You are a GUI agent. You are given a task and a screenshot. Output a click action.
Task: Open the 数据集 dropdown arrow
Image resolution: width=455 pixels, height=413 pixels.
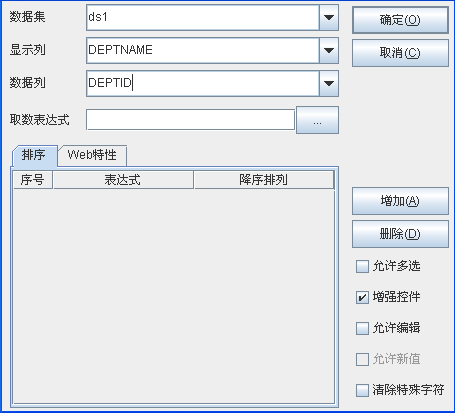(329, 18)
